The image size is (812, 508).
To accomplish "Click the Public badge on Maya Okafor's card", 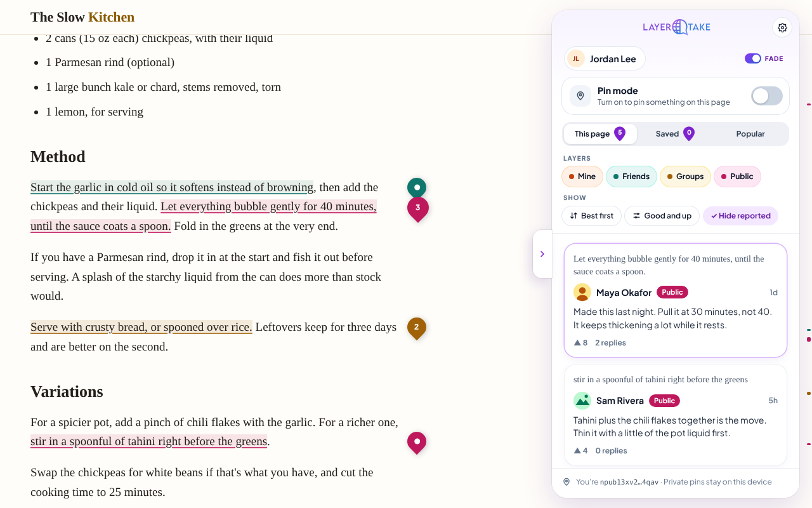I will pyautogui.click(x=672, y=292).
